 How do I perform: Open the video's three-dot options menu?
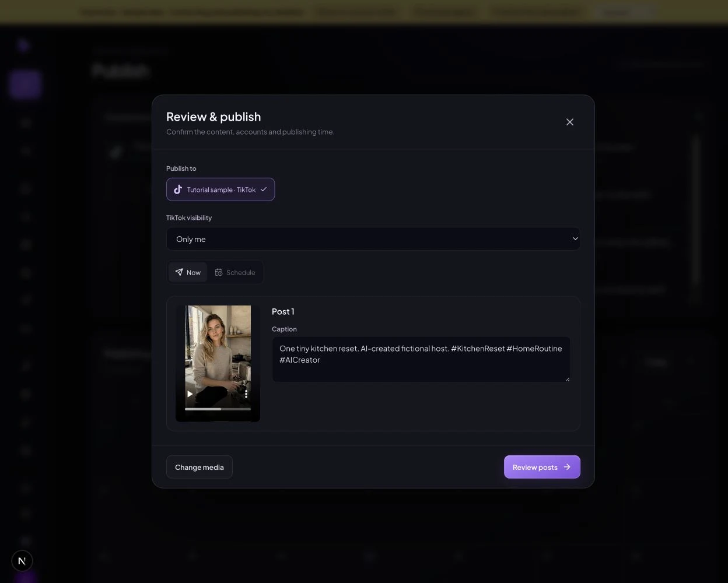click(x=246, y=394)
